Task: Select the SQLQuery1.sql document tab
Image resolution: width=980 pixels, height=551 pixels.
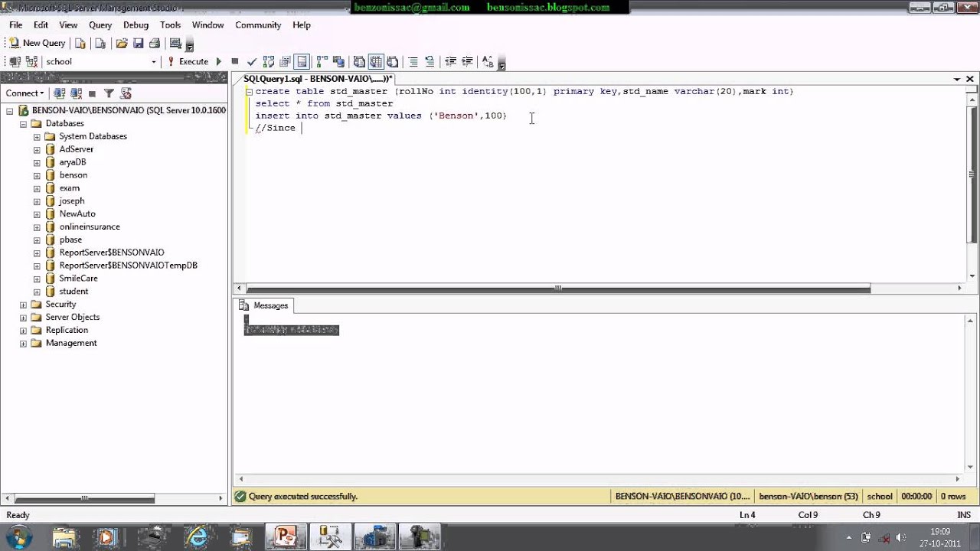Action: tap(317, 79)
